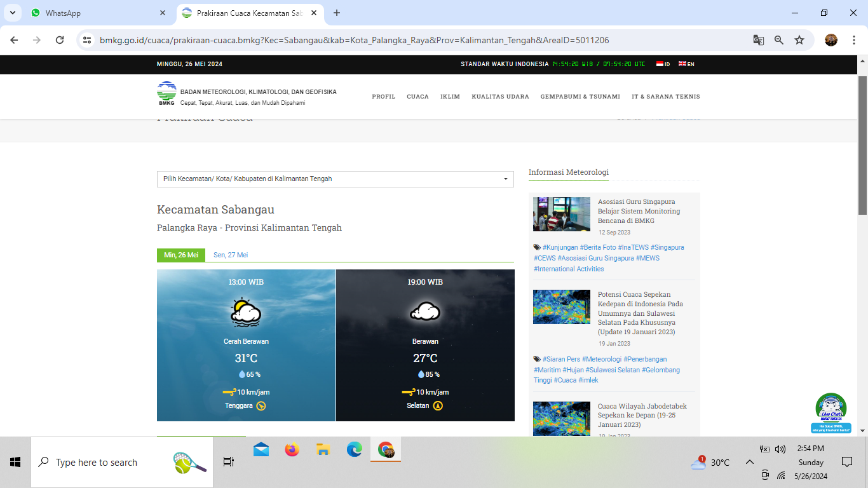The width and height of the screenshot is (868, 488).
Task: Open the 30°C weather widget on the taskbar
Action: click(x=710, y=462)
